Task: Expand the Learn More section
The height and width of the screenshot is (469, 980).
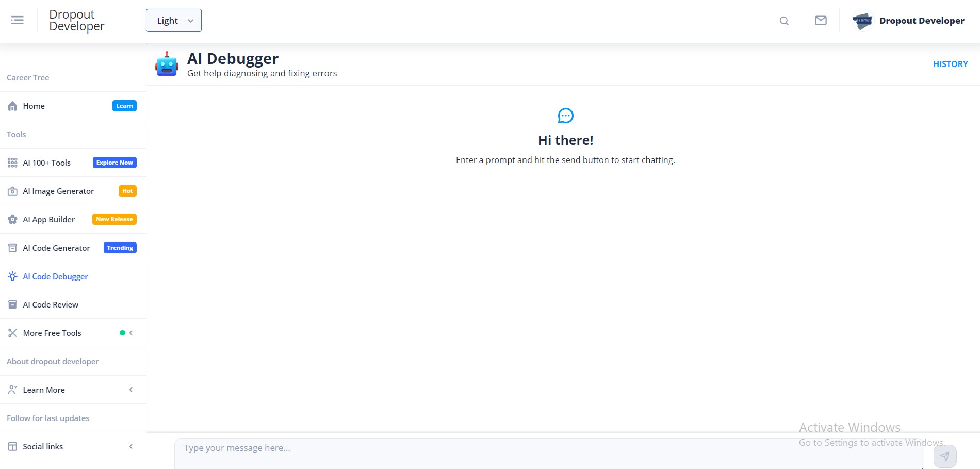Action: 131,390
